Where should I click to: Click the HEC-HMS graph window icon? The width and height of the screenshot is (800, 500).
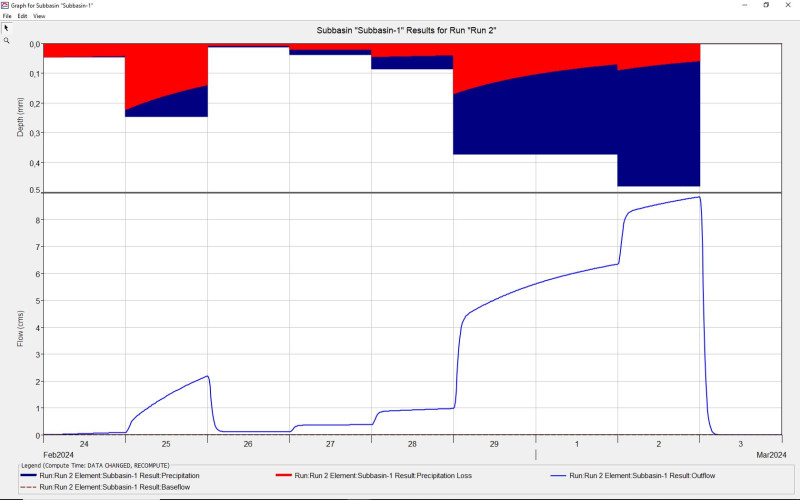coord(5,5)
